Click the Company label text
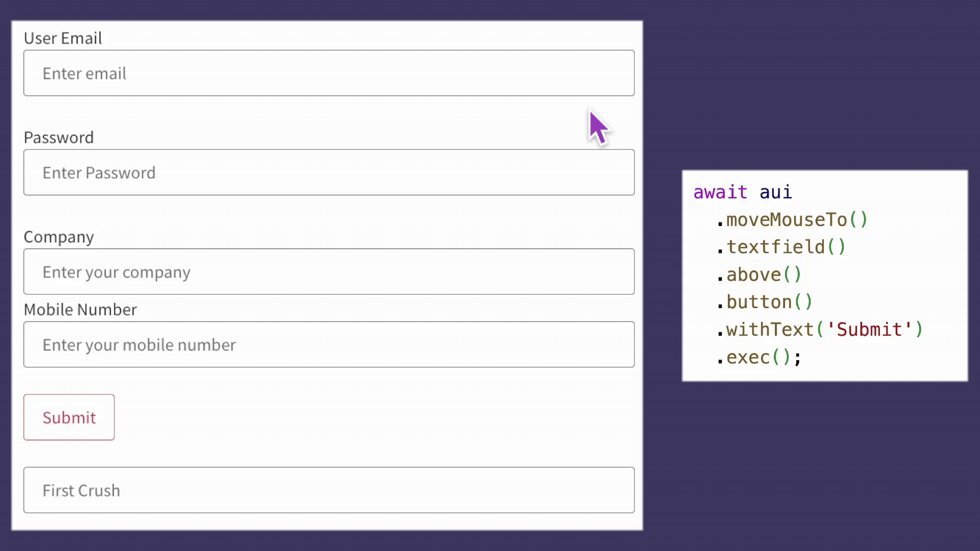This screenshot has width=980, height=551. coord(59,237)
